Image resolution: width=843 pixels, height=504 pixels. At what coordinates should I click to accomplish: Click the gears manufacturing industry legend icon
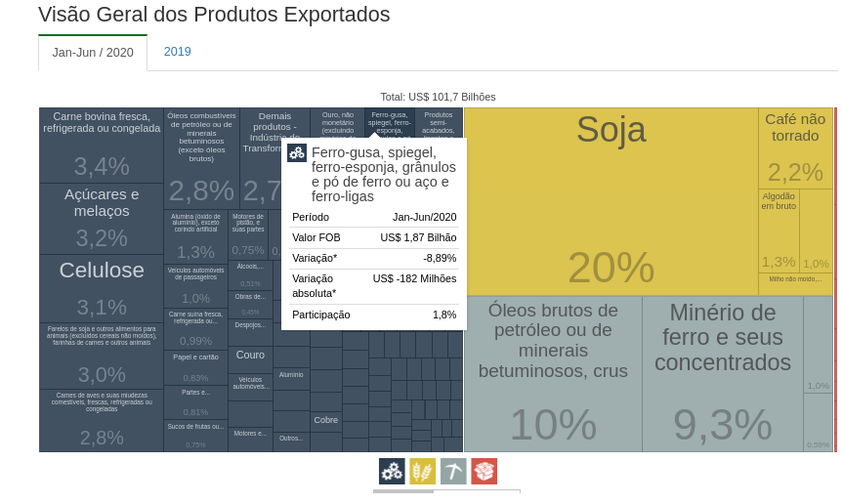coord(392,471)
